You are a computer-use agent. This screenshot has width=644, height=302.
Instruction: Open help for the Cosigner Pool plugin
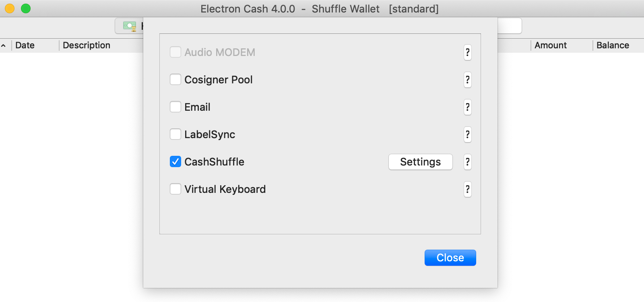[x=467, y=80]
